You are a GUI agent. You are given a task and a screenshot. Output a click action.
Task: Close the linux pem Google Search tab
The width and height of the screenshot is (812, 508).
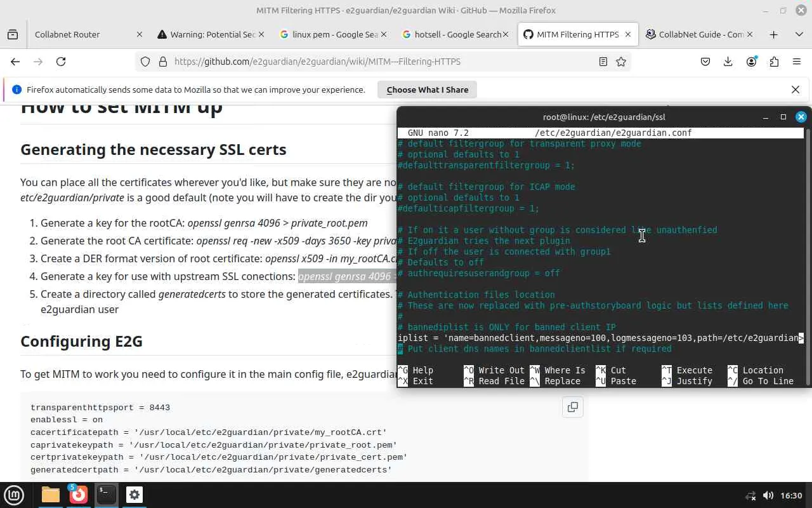tap(383, 34)
